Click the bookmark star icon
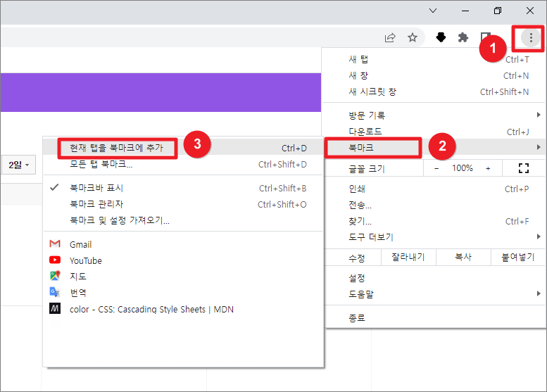547x392 pixels. (x=413, y=37)
